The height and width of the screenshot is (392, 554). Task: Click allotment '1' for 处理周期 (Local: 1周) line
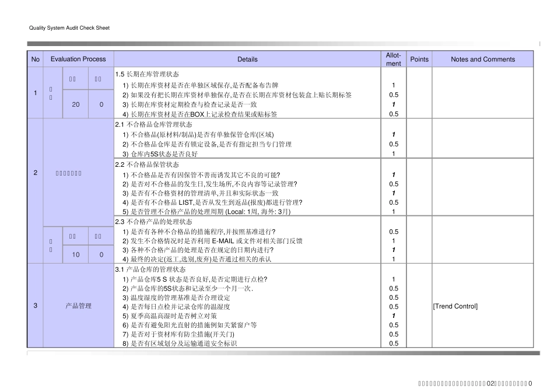(x=394, y=212)
